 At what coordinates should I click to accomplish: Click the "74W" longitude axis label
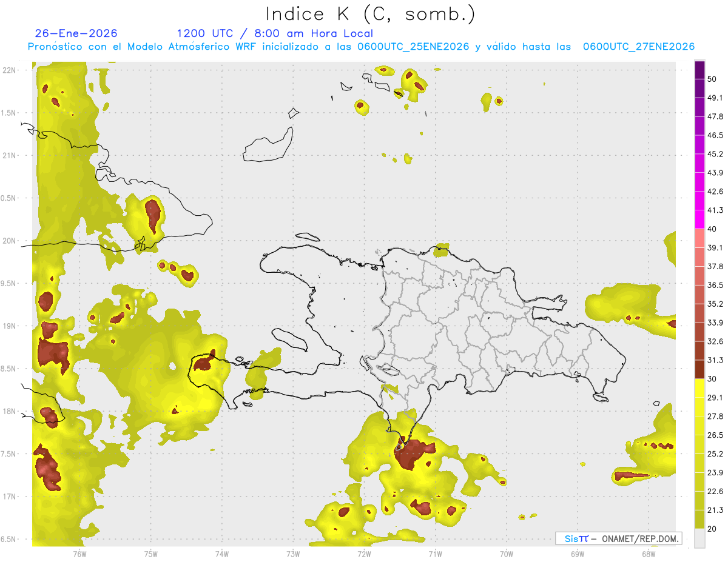[222, 554]
